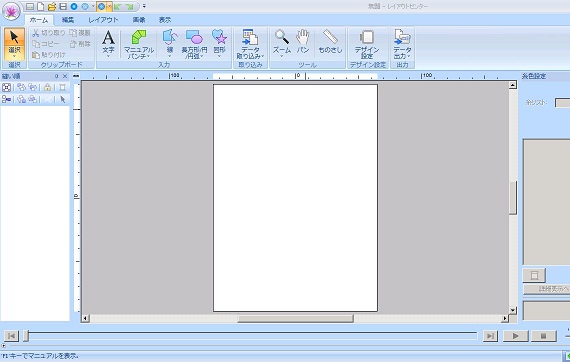Select the マニュアルパンチ green block tool
Viewport: 570px width, 362px height.
point(139,44)
